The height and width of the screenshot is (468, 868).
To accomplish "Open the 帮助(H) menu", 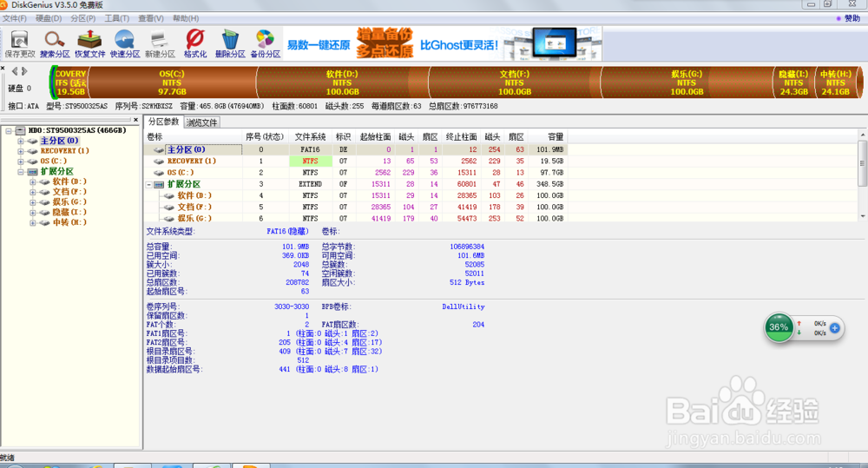I will click(x=186, y=18).
